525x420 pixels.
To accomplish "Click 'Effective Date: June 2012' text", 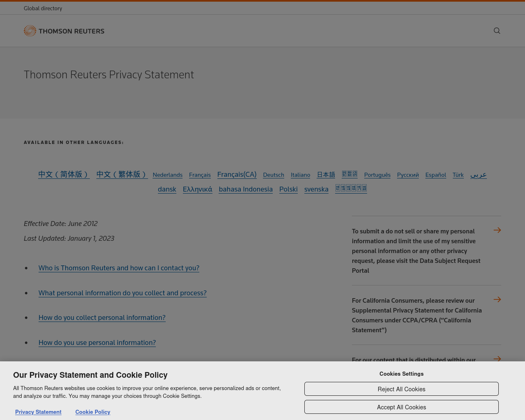I will (x=61, y=224).
